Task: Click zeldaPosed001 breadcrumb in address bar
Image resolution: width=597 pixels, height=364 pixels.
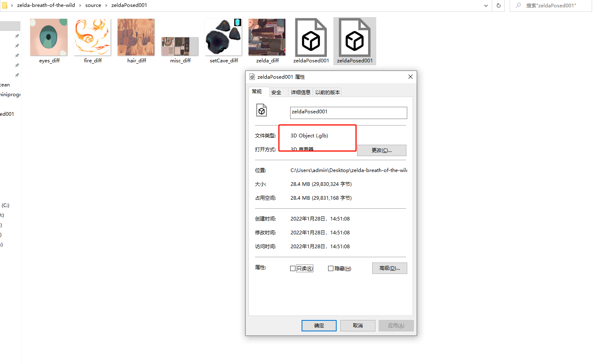Action: point(129,5)
